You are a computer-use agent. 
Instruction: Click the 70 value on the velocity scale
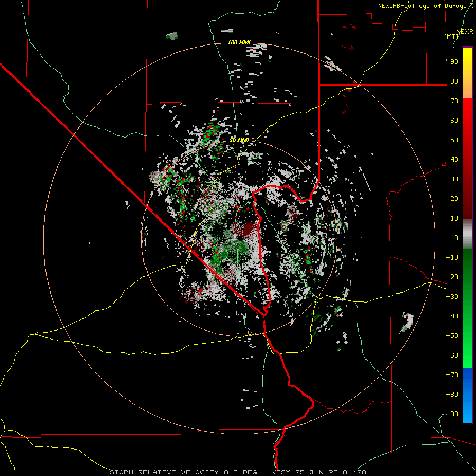[x=454, y=101]
